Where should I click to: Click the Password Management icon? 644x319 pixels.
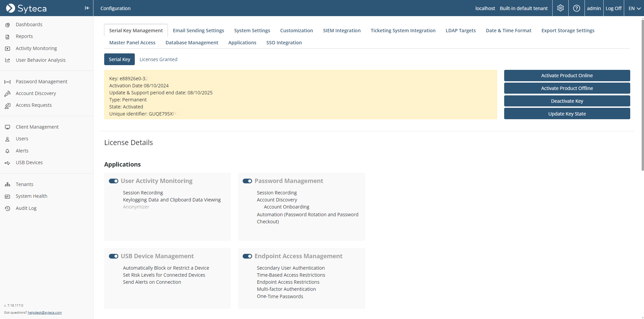(x=7, y=82)
